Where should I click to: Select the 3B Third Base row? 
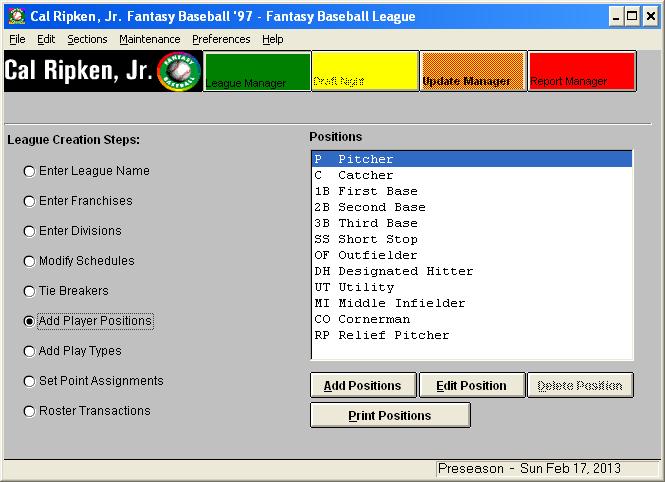472,223
